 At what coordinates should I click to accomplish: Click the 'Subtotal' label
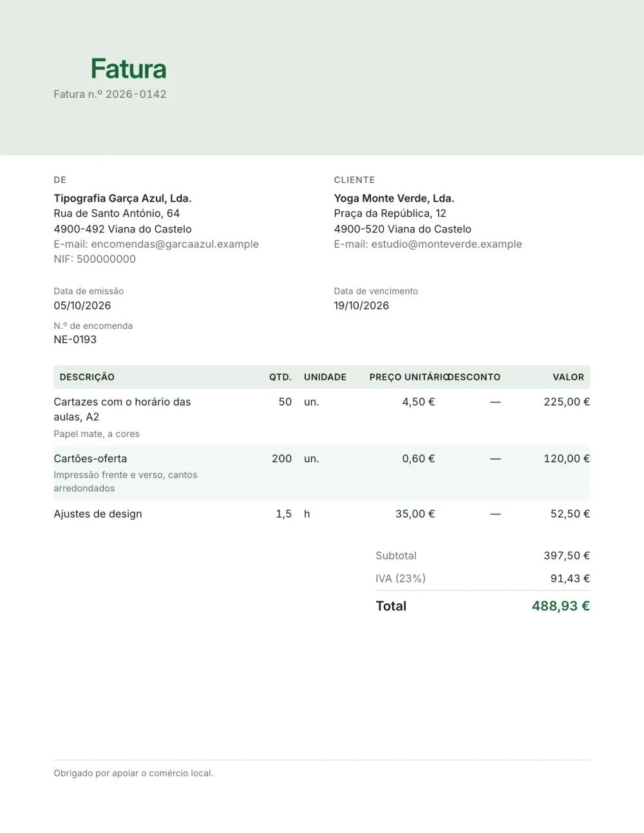396,556
